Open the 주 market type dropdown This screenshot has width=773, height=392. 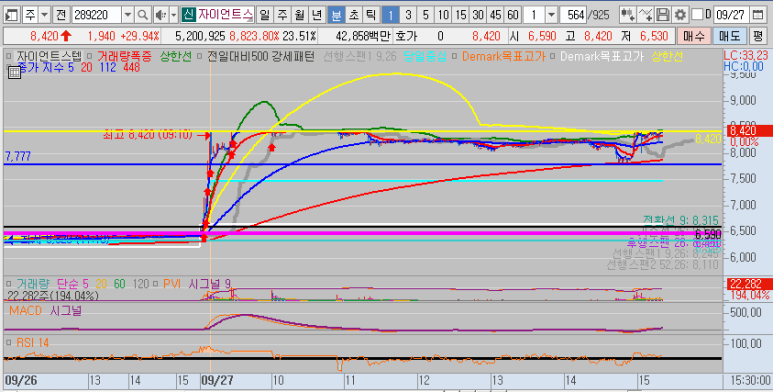[x=44, y=15]
